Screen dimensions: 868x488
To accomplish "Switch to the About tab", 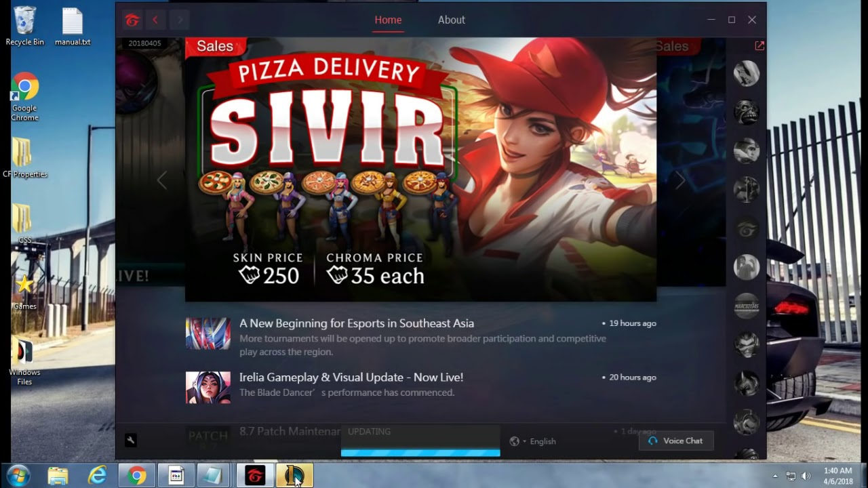I will (452, 20).
